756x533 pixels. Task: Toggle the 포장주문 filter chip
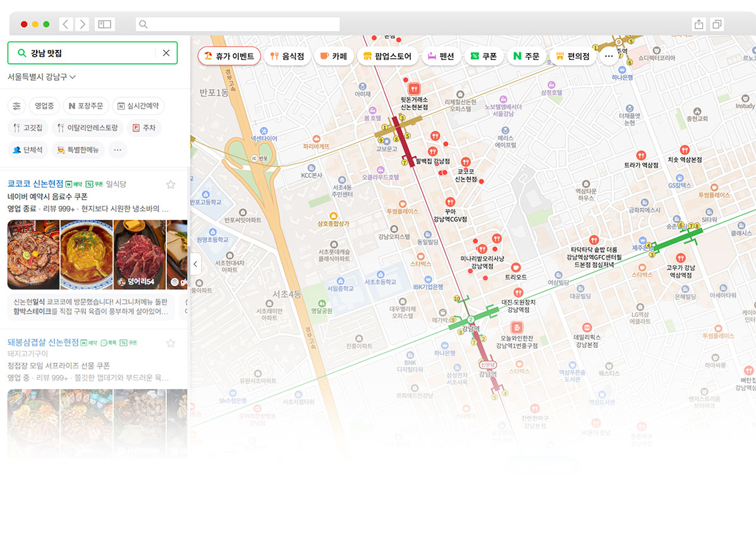coord(86,106)
